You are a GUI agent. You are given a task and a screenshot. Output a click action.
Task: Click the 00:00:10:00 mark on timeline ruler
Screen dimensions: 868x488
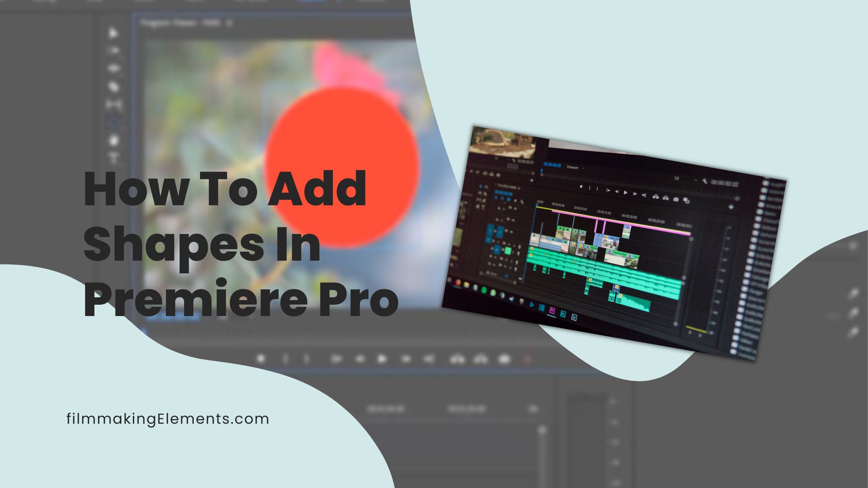(x=580, y=208)
